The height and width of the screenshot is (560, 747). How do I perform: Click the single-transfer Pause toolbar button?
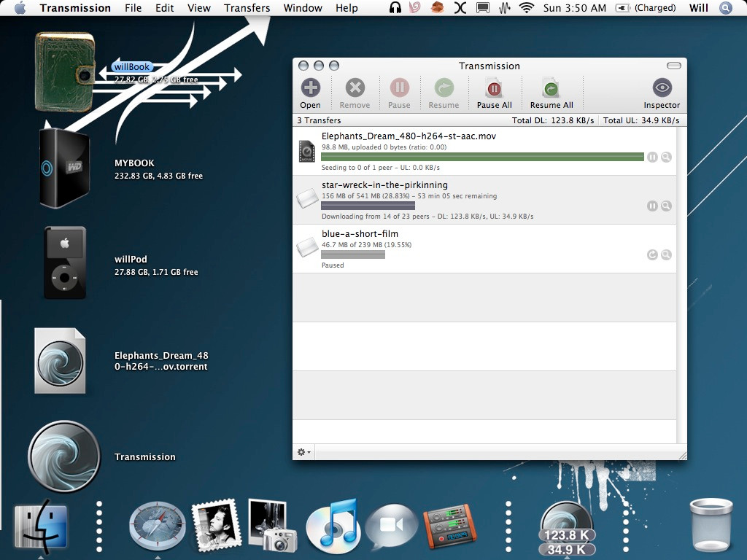399,88
